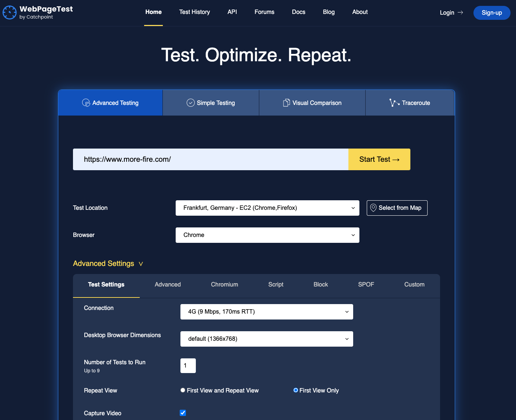Open the Chromium settings tab
Screen dimensions: 516x420
click(224, 285)
